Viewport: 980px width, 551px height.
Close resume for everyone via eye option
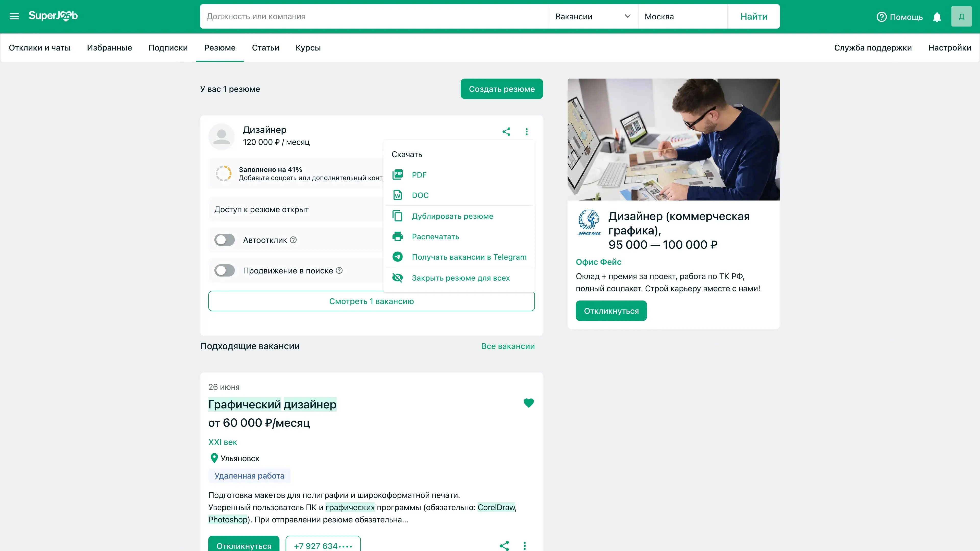click(460, 278)
